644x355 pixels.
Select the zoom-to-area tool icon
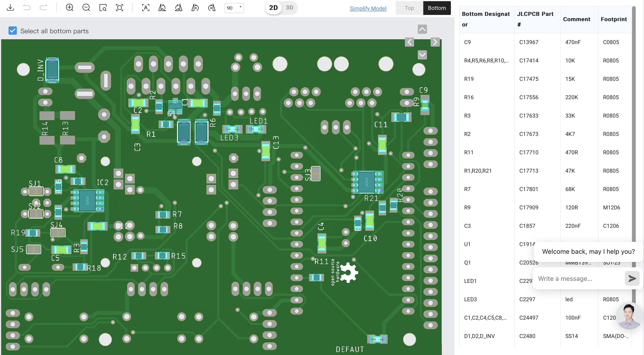tap(103, 8)
